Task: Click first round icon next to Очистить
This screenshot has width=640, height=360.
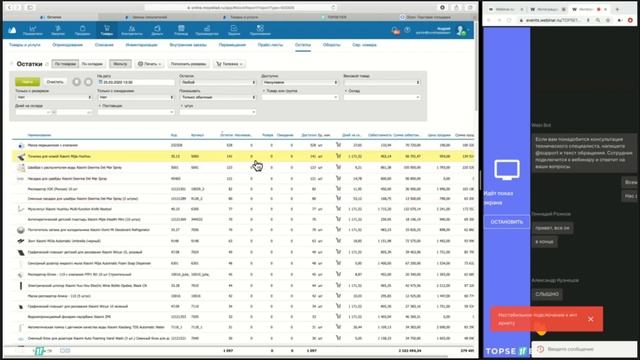Action: [x=76, y=82]
